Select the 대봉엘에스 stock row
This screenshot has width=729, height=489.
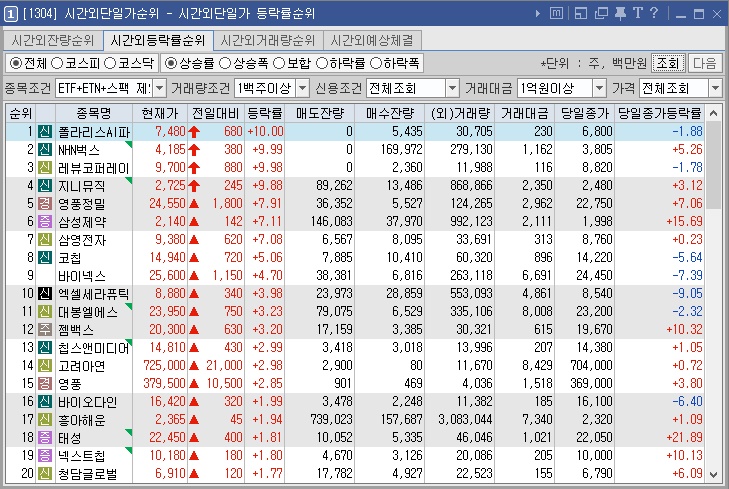(355, 311)
